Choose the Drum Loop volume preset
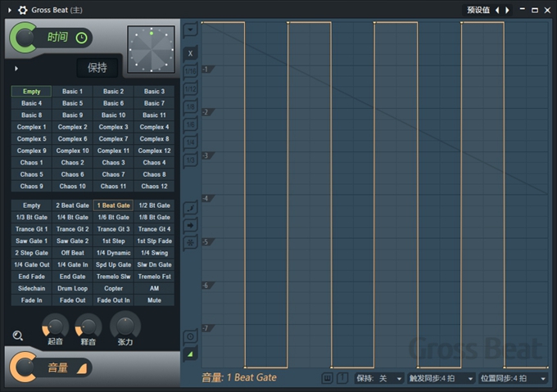Image resolution: width=557 pixels, height=392 pixels. coord(72,288)
